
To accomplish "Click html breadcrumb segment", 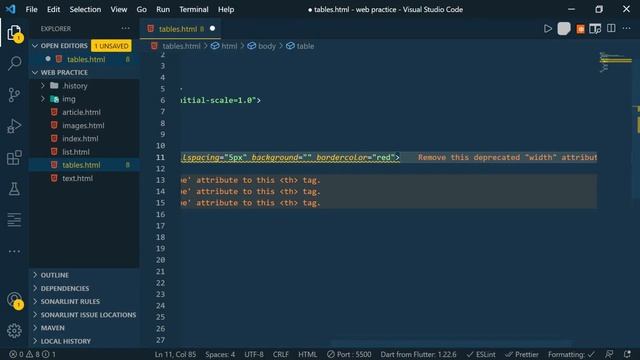I will click(224, 46).
